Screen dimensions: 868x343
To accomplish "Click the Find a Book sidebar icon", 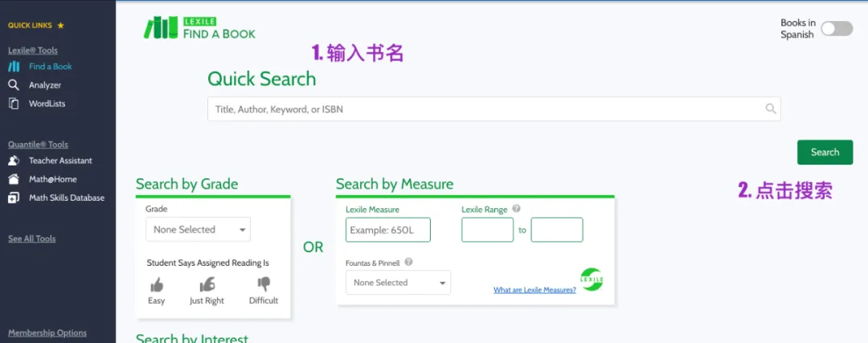I will [x=14, y=67].
